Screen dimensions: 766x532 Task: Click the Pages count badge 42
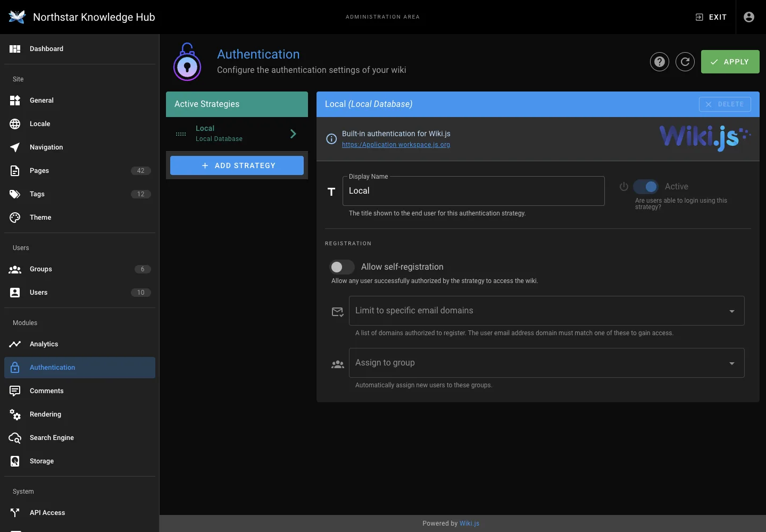[141, 171]
